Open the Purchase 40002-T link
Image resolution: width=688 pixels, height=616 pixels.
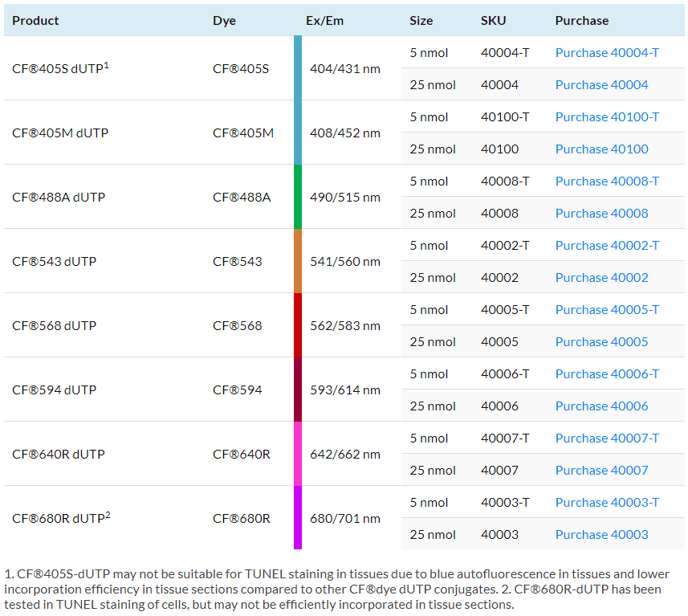point(607,246)
